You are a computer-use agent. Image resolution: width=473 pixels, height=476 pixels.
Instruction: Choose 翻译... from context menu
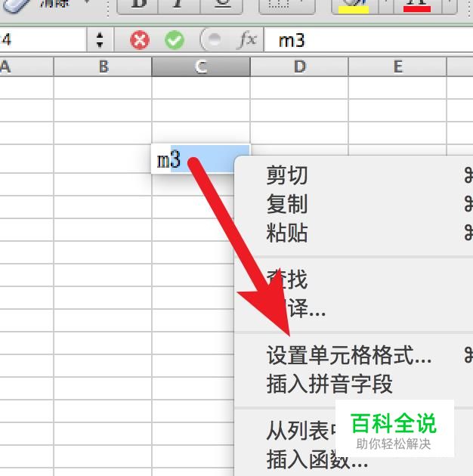(x=354, y=308)
